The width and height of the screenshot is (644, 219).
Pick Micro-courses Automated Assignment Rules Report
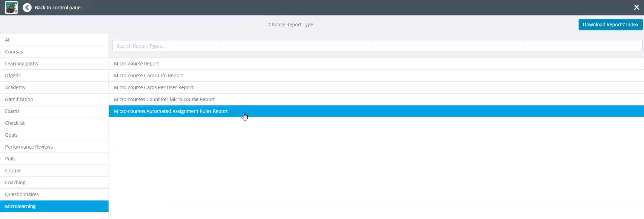click(171, 111)
